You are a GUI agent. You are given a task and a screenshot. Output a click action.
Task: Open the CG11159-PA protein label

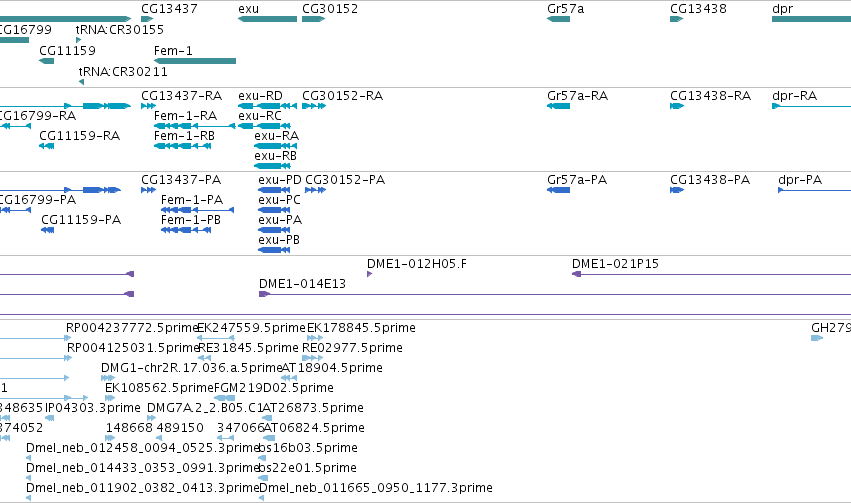click(81, 220)
